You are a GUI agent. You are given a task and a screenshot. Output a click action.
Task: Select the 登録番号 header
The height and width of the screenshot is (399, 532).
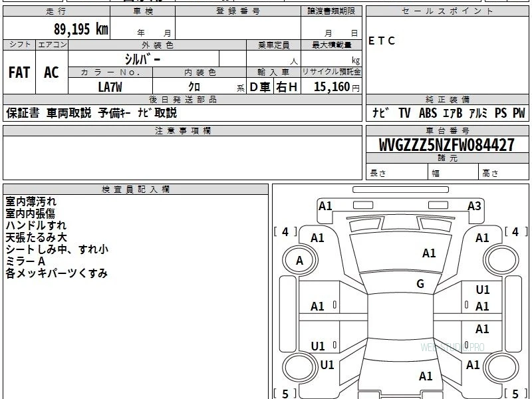click(238, 11)
